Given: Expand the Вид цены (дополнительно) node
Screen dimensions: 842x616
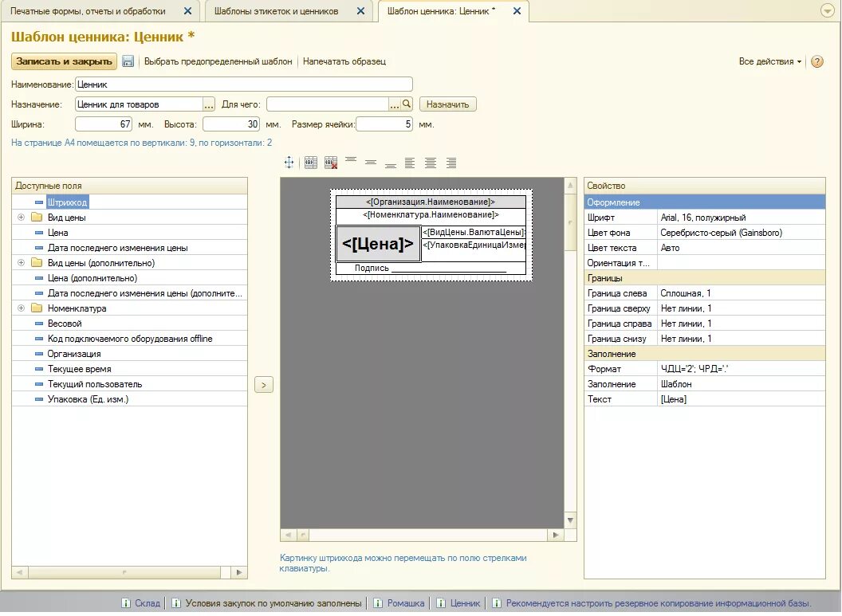Looking at the screenshot, I should pyautogui.click(x=21, y=263).
